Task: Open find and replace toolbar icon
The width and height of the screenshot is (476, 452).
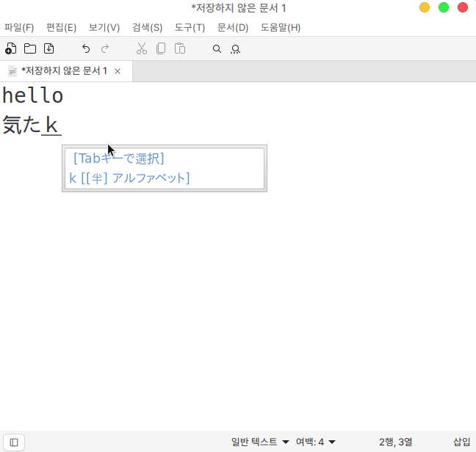Action: pos(236,49)
